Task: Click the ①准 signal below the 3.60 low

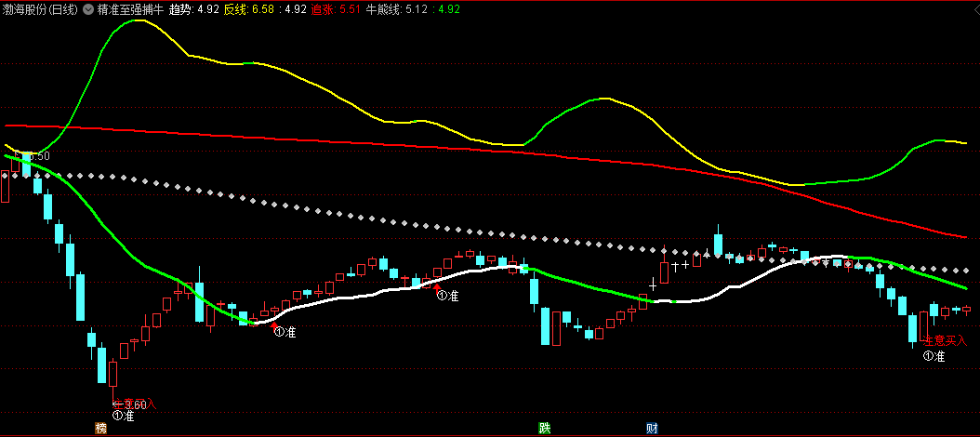Action: (124, 416)
